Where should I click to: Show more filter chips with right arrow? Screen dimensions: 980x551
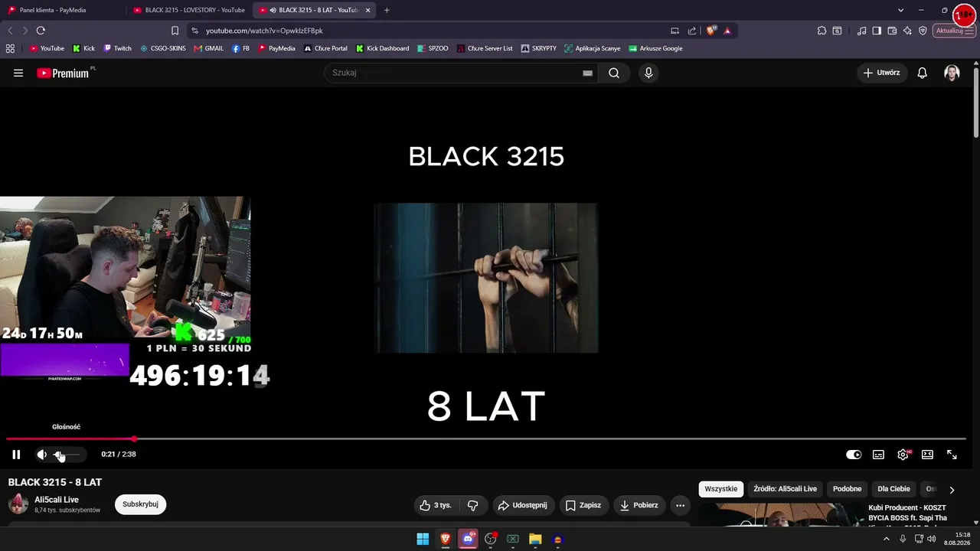[952, 490]
